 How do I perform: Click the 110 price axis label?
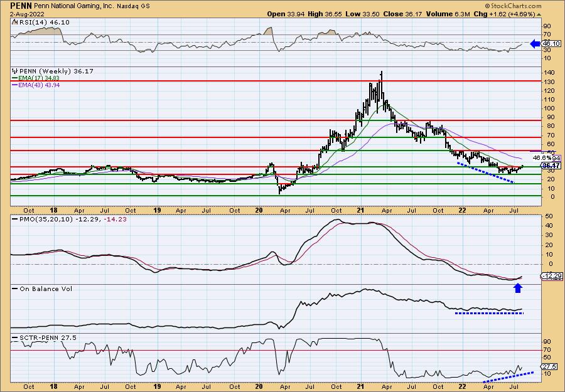(x=549, y=99)
